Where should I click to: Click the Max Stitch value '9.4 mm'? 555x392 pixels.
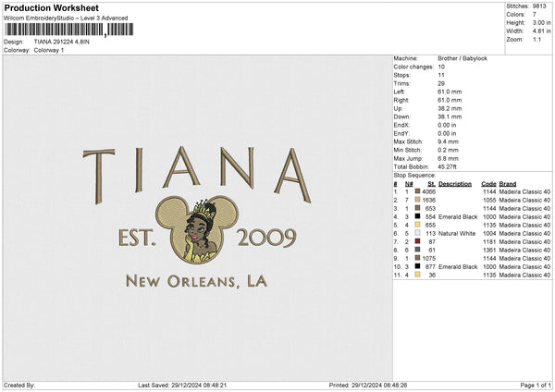click(x=448, y=141)
